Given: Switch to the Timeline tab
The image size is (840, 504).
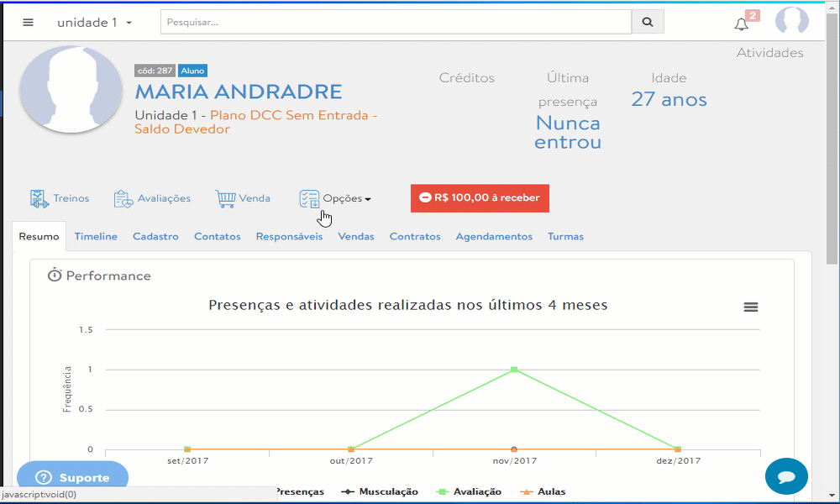Looking at the screenshot, I should point(96,237).
